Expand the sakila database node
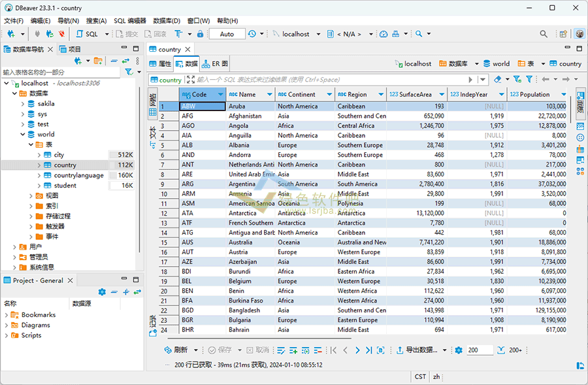The height and width of the screenshot is (385, 588). (22, 104)
